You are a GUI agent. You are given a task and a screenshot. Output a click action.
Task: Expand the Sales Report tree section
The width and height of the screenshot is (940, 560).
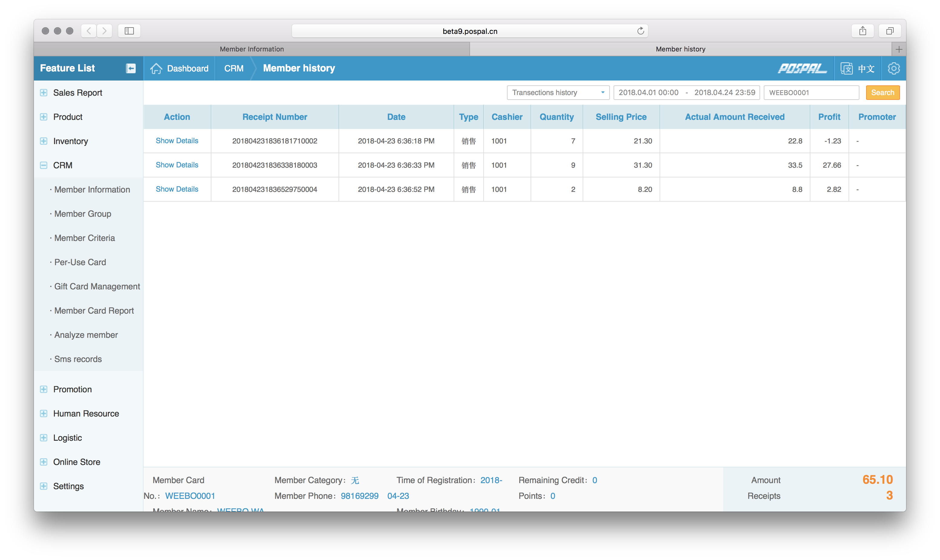(x=44, y=93)
